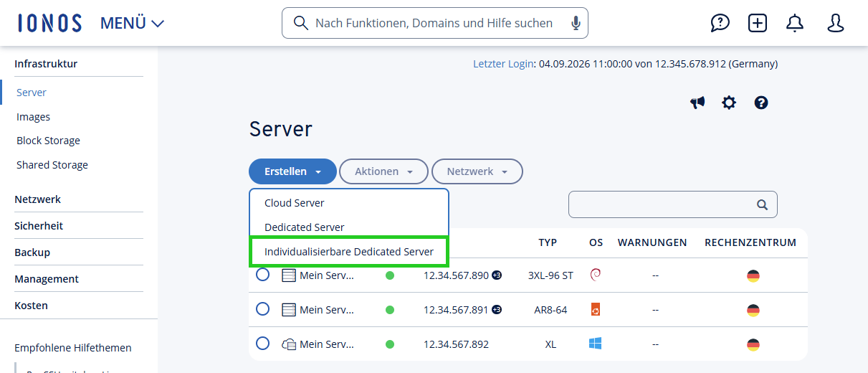Select radio button for server 12.34.567.892
The width and height of the screenshot is (868, 373).
(263, 344)
